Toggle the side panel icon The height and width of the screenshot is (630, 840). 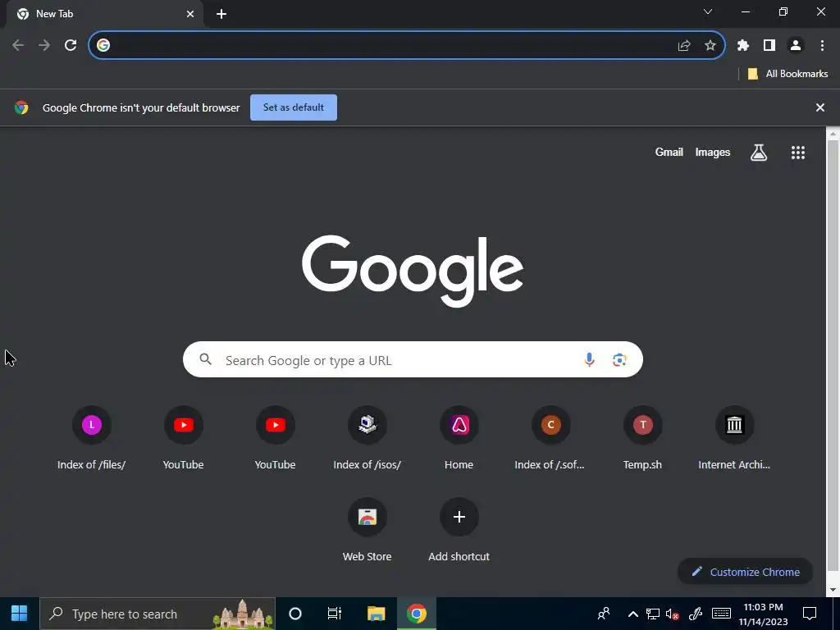769,46
